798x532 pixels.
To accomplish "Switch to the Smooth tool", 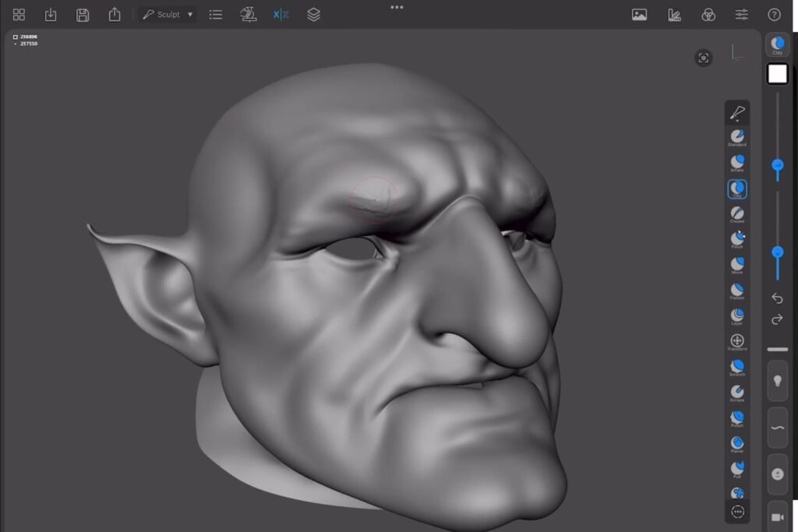I will (736, 367).
